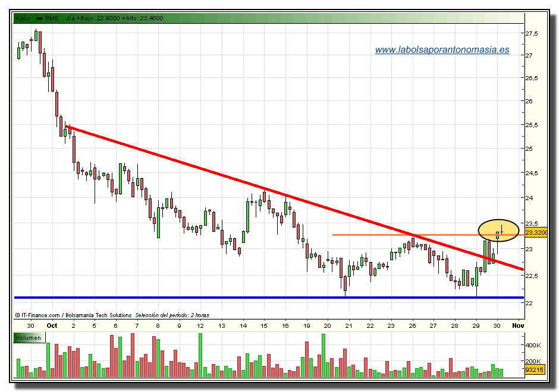Image resolution: width=559 pixels, height=392 pixels.
Task: Click the 26 date label on time axis
Action: 413,325
